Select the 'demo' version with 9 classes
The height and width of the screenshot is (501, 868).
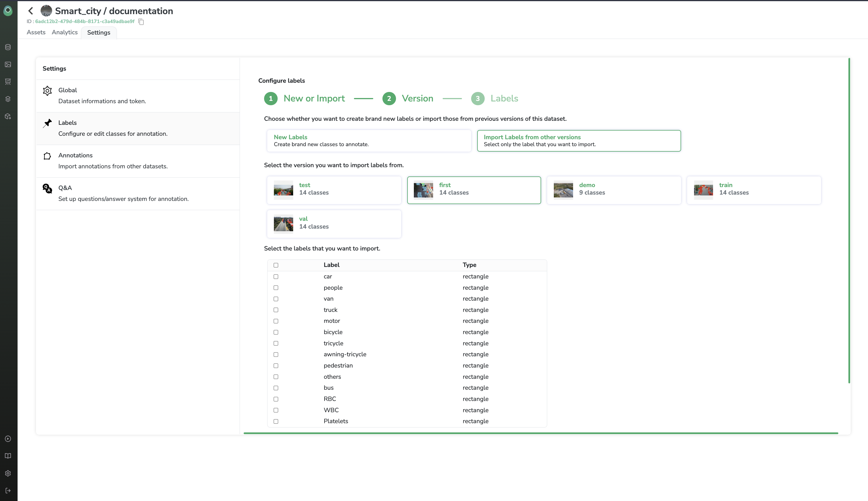(x=614, y=190)
